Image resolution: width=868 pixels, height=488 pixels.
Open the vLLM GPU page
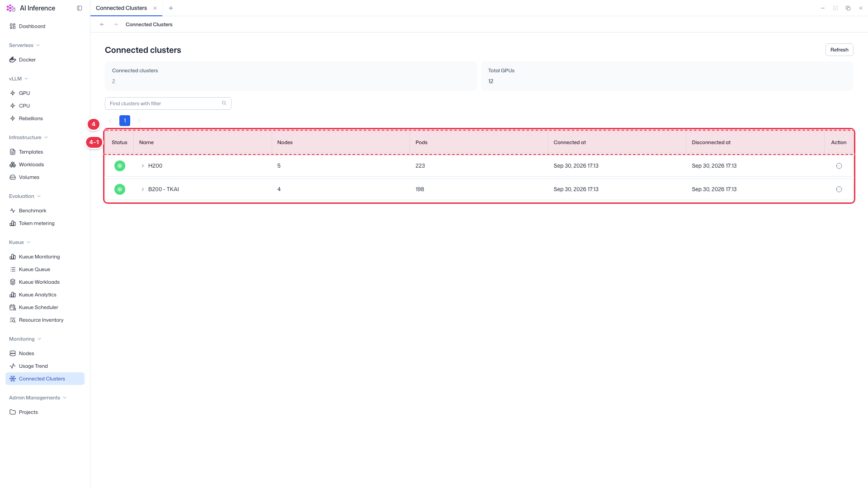click(x=45, y=93)
